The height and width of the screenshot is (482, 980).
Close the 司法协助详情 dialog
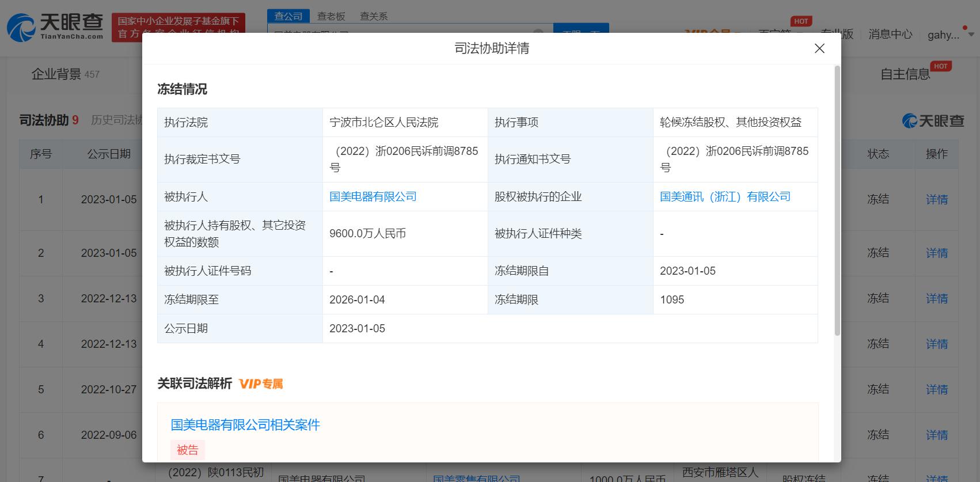coord(819,48)
